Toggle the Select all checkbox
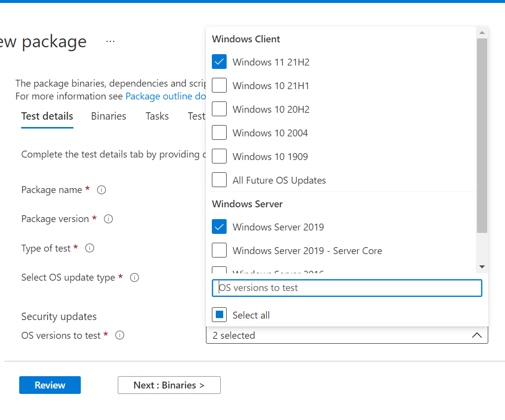 pos(219,315)
